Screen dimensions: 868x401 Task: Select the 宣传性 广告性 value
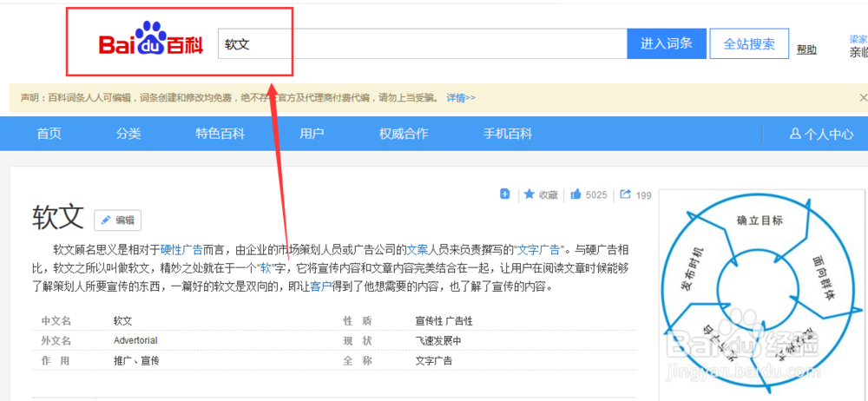[x=444, y=320]
